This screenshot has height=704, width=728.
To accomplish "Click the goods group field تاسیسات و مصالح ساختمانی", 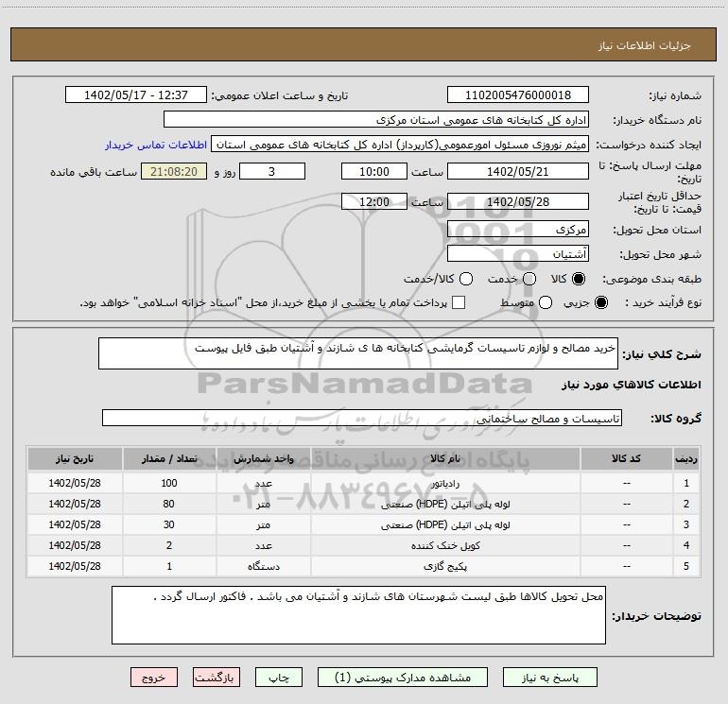I will (362, 418).
